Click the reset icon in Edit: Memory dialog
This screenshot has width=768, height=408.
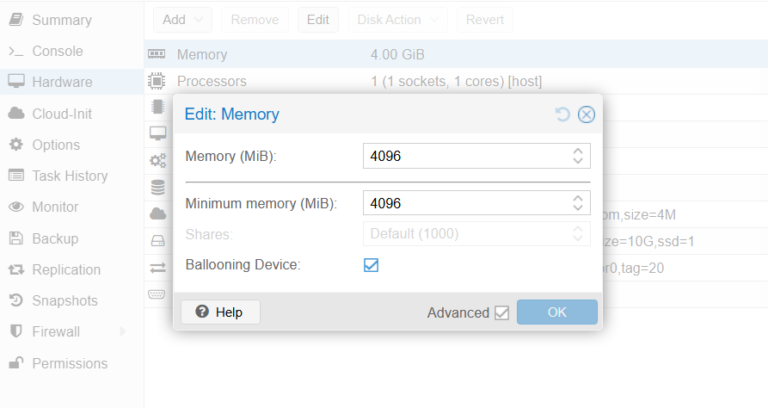[563, 114]
